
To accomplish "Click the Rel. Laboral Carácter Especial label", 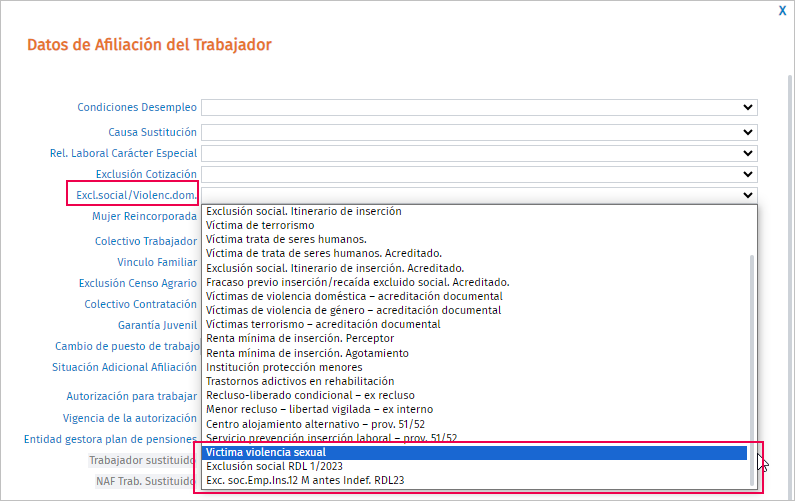I will coord(123,153).
